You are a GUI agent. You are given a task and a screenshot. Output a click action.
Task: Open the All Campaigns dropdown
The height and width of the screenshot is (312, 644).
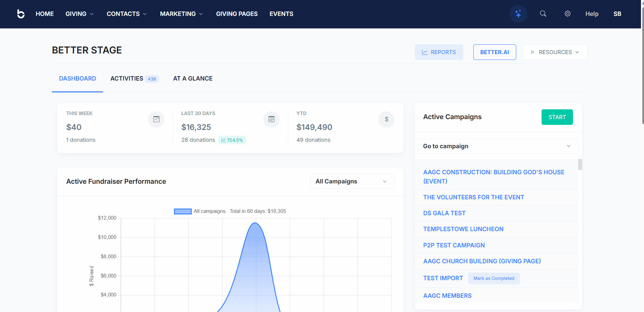pyautogui.click(x=352, y=181)
